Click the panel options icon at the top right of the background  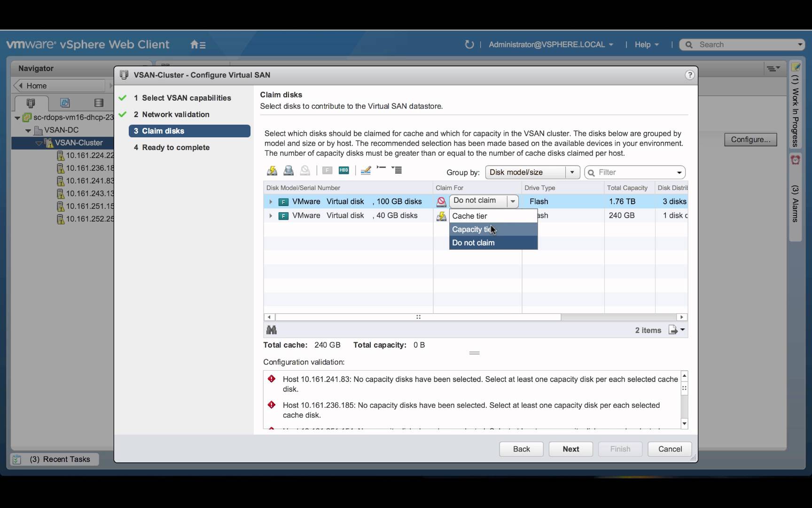point(773,69)
